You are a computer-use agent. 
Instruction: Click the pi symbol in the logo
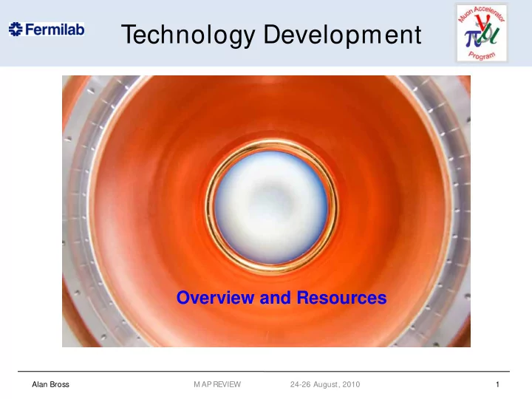pos(472,38)
